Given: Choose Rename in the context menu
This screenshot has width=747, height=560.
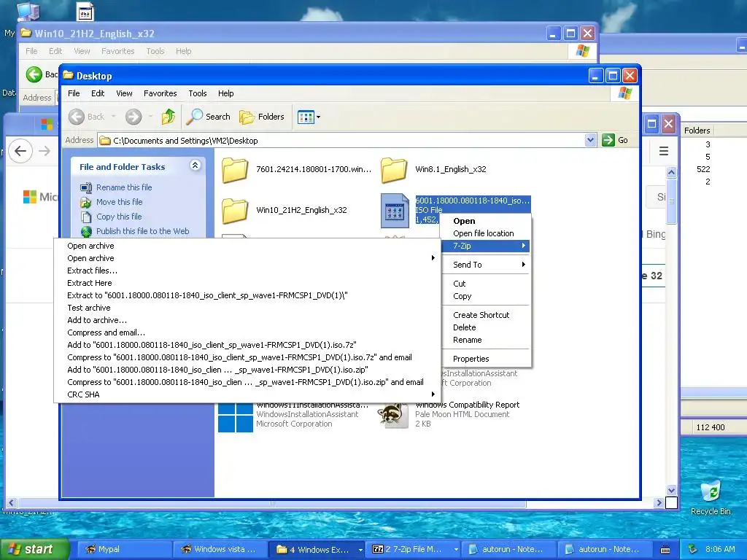Looking at the screenshot, I should coord(485,340).
